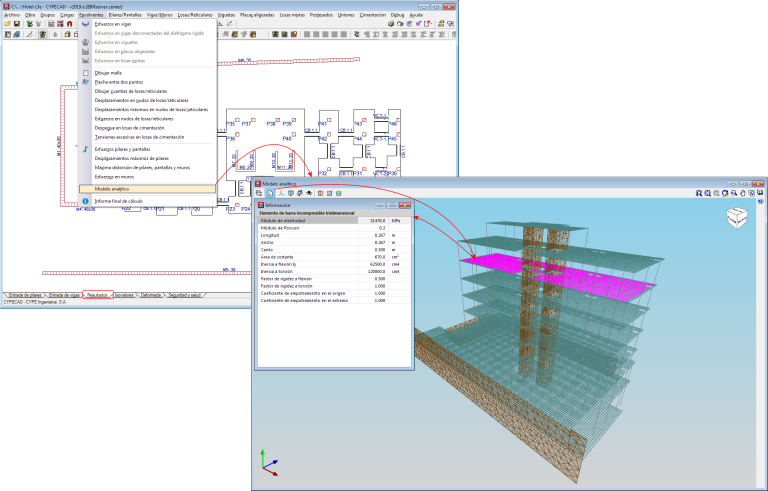The height and width of the screenshot is (491, 768).
Task: Click the 3D view cube navigator
Action: (x=735, y=217)
